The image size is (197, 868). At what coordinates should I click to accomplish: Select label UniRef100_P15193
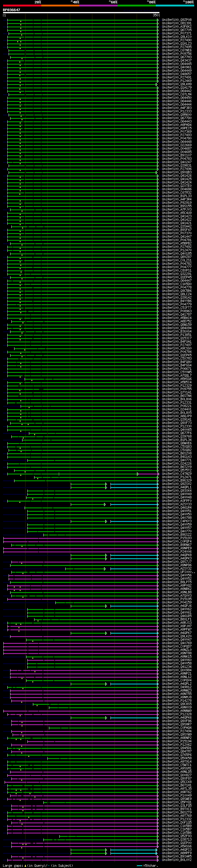pyautogui.click(x=177, y=538)
